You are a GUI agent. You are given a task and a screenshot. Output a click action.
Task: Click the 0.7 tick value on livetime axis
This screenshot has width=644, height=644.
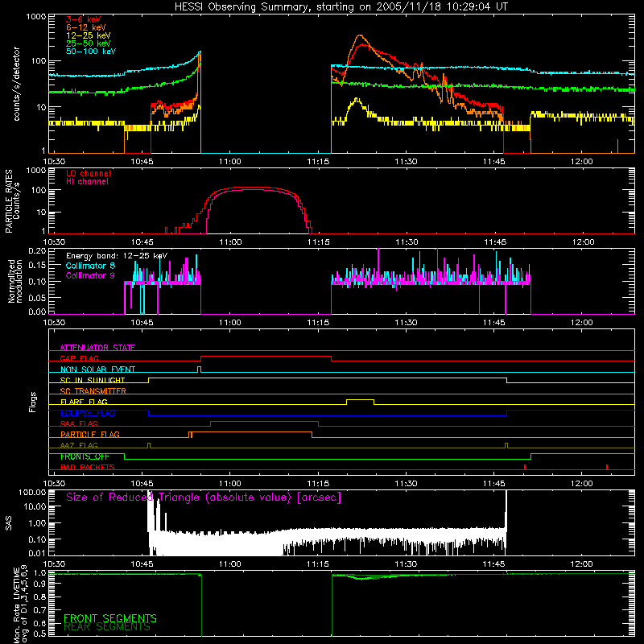[x=39, y=610]
